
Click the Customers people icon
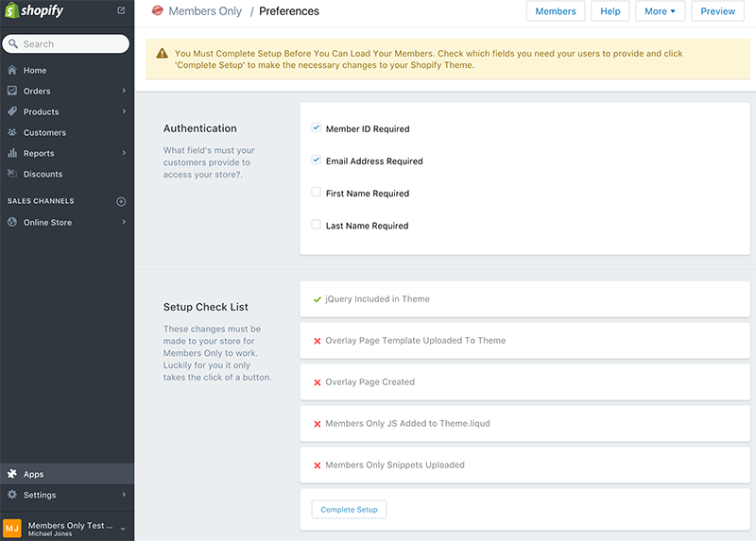pyautogui.click(x=12, y=132)
